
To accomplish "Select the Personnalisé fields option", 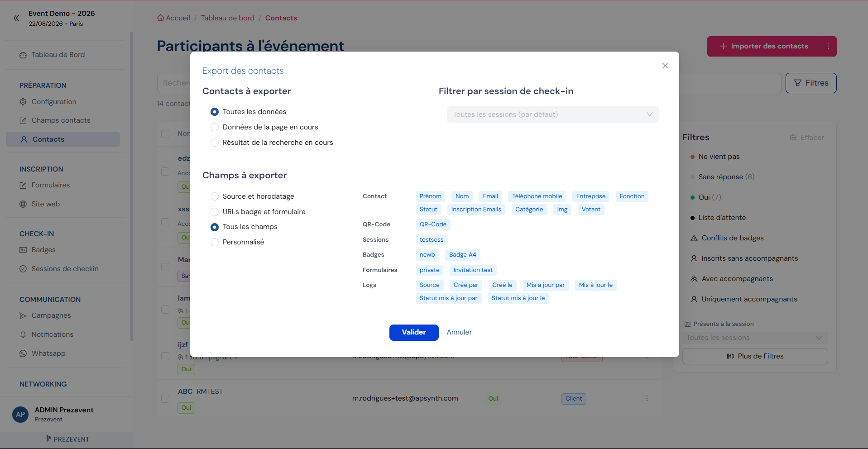I will pyautogui.click(x=215, y=242).
